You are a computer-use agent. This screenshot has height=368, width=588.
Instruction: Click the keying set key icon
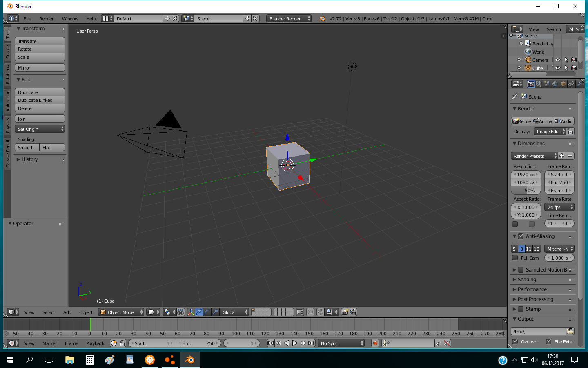pos(386,343)
